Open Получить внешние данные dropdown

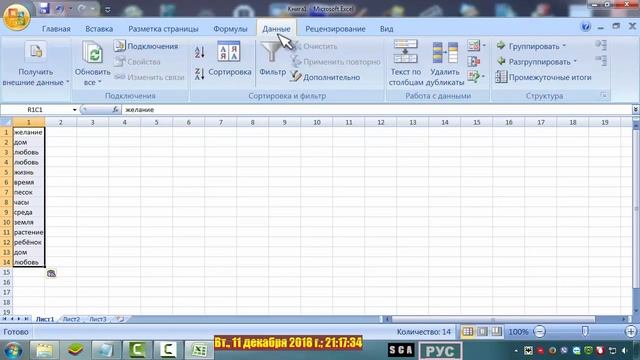click(x=36, y=64)
